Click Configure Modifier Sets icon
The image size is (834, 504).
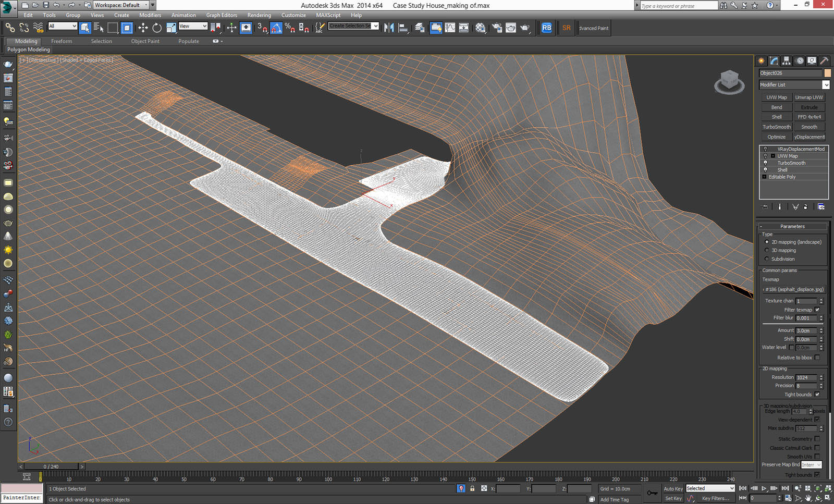(x=821, y=207)
